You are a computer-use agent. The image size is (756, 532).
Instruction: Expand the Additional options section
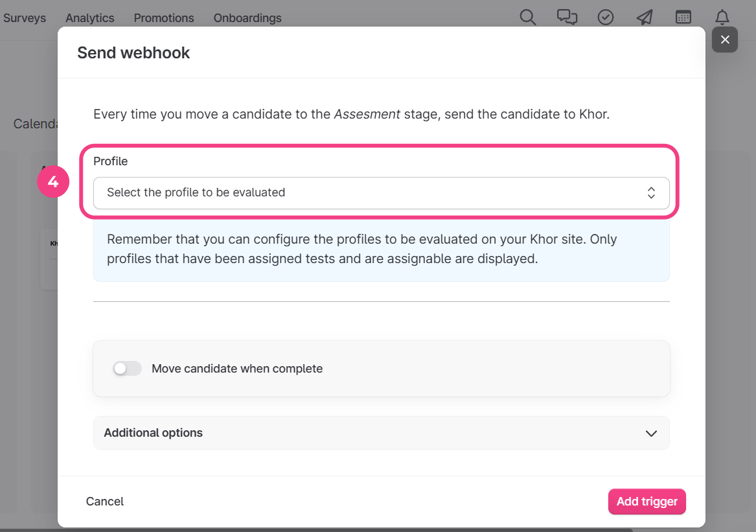click(381, 433)
